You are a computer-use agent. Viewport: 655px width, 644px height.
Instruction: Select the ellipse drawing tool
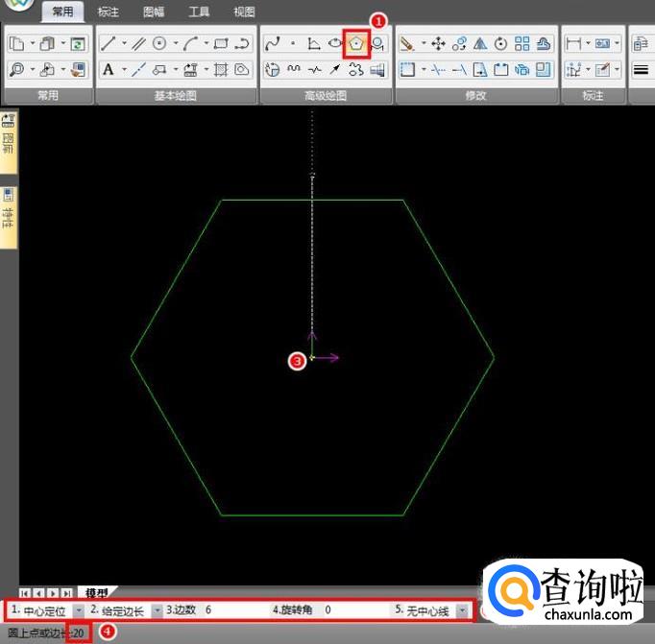pos(335,43)
